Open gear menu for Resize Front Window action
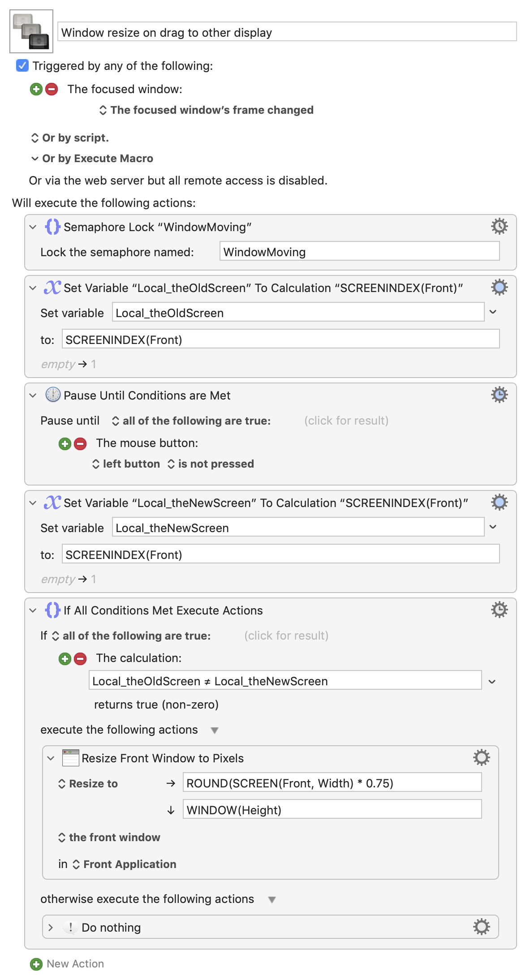The image size is (526, 980). pos(481,757)
